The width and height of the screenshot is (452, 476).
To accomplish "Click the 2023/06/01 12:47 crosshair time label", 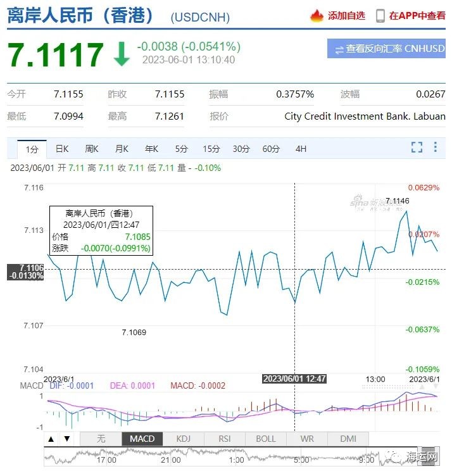I will 294,379.
